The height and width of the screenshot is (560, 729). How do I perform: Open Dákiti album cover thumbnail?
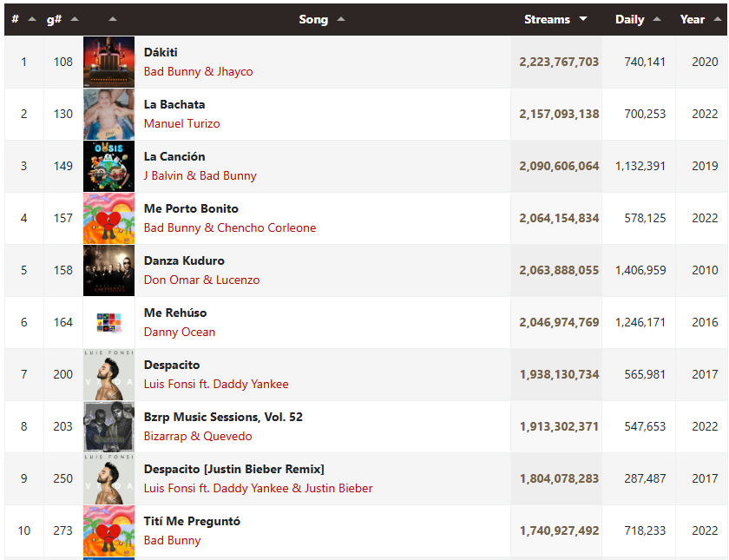(x=108, y=62)
